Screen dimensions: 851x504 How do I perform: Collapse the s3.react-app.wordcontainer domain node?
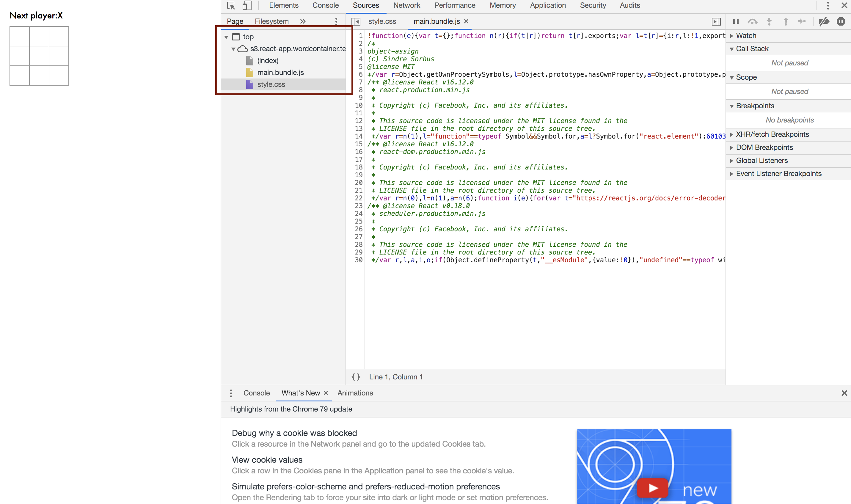pyautogui.click(x=233, y=49)
